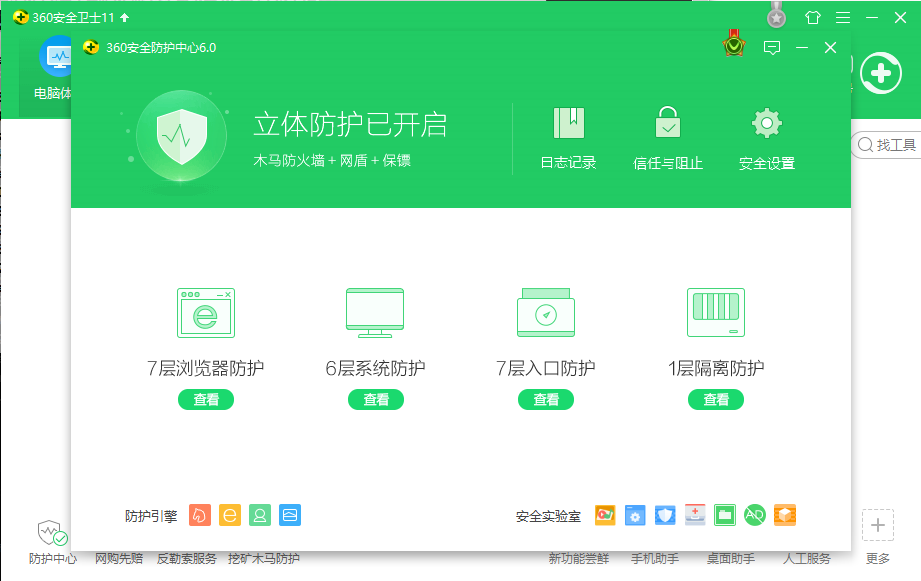Open 新功能尝鲜 in the bottom bar
This screenshot has width=921, height=581.
579,559
